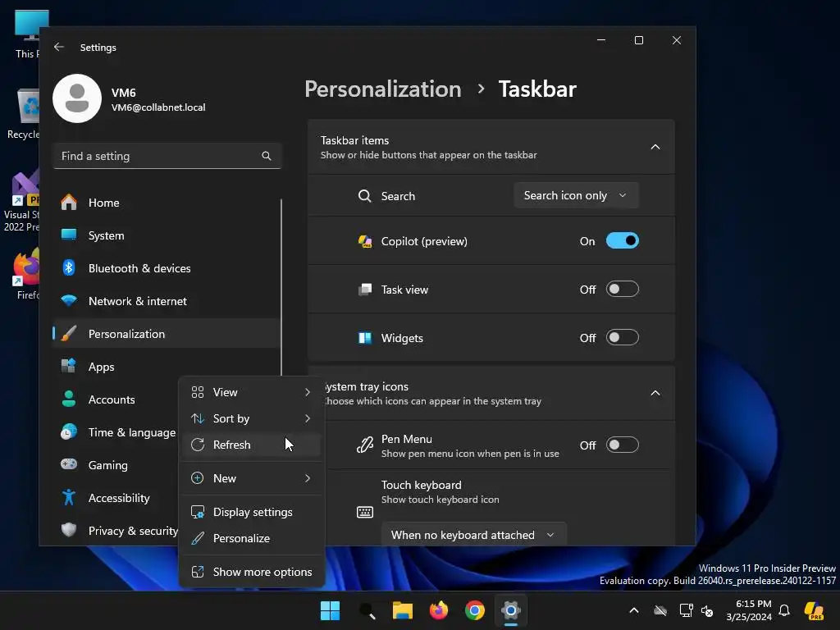840x630 pixels.
Task: Open Home in the Settings sidebar
Action: pyautogui.click(x=166, y=203)
